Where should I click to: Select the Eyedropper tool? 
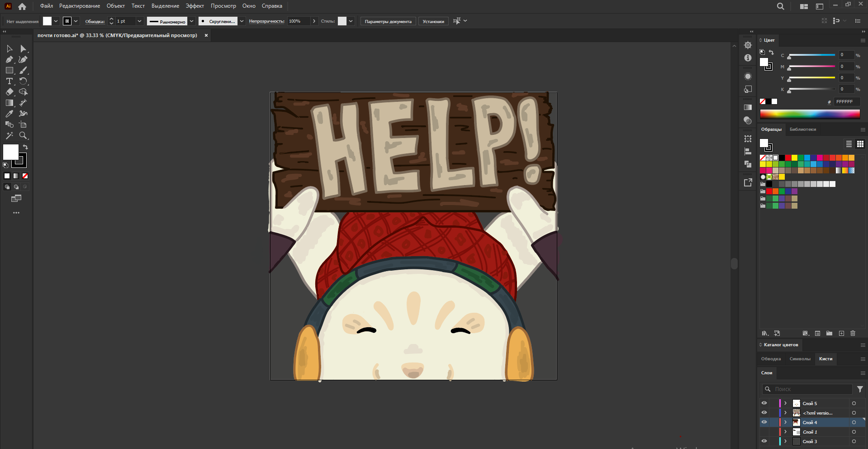click(x=9, y=114)
